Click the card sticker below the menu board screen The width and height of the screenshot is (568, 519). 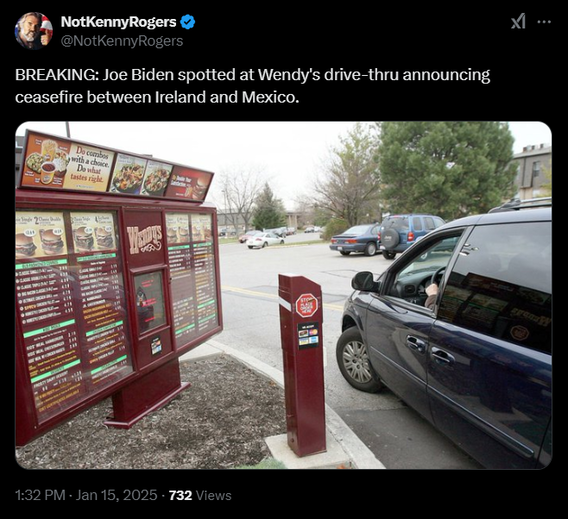(156, 346)
